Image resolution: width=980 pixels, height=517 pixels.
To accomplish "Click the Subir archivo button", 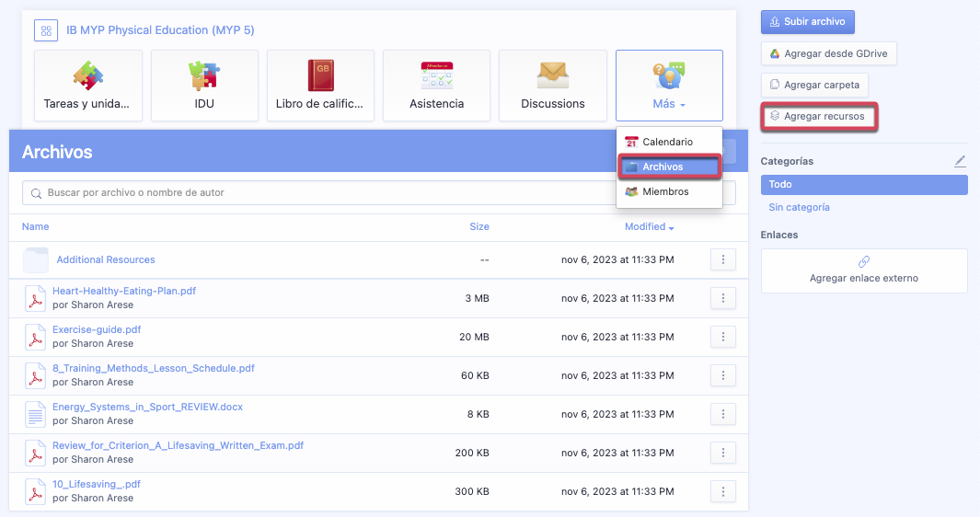I will (x=808, y=21).
